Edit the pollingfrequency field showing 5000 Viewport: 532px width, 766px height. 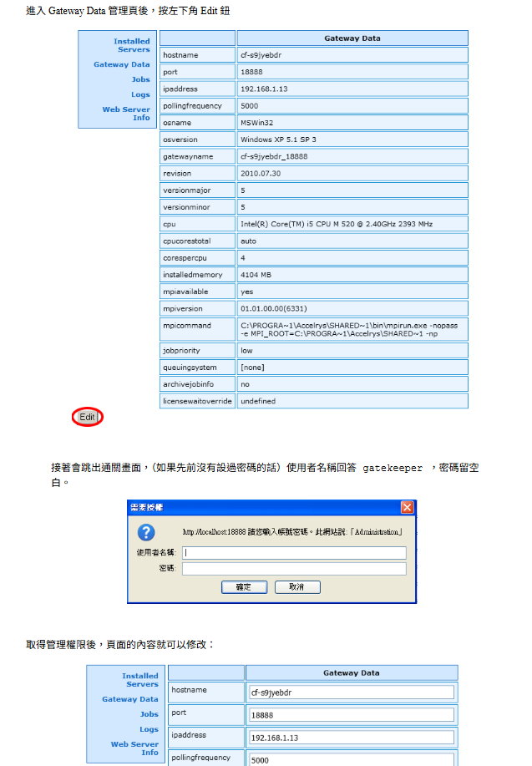352,760
